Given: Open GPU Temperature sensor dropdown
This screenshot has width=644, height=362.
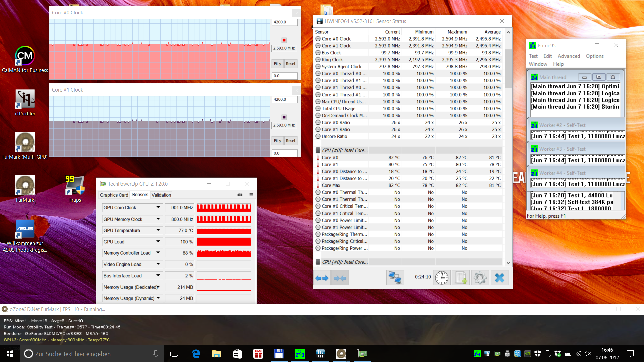Looking at the screenshot, I should 158,230.
